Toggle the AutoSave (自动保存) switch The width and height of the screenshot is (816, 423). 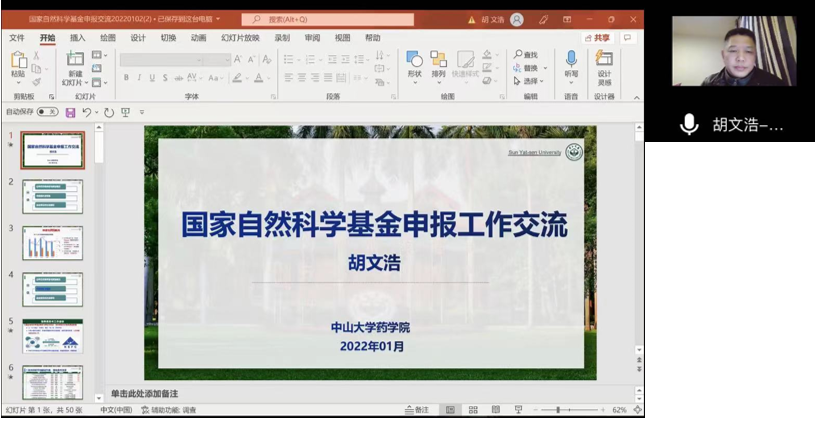click(x=46, y=112)
